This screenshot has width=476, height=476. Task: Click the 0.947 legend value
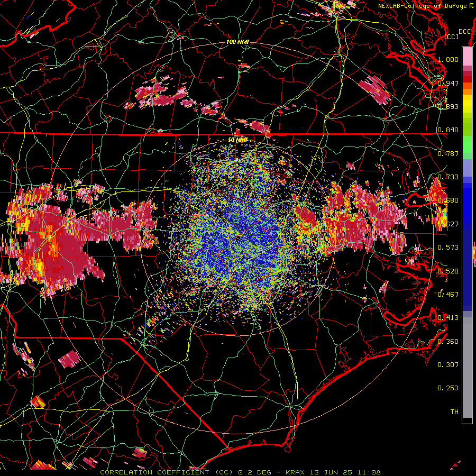click(448, 83)
